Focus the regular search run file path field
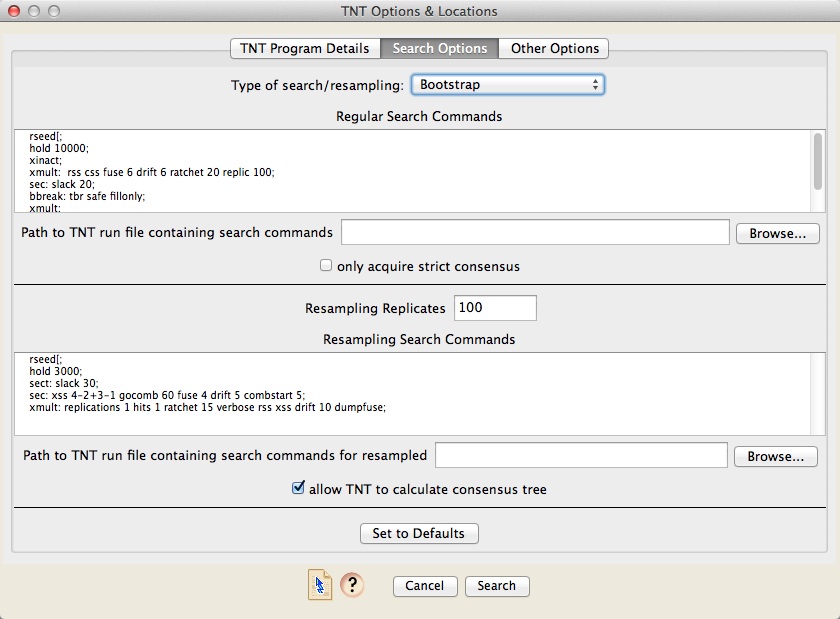 point(535,232)
